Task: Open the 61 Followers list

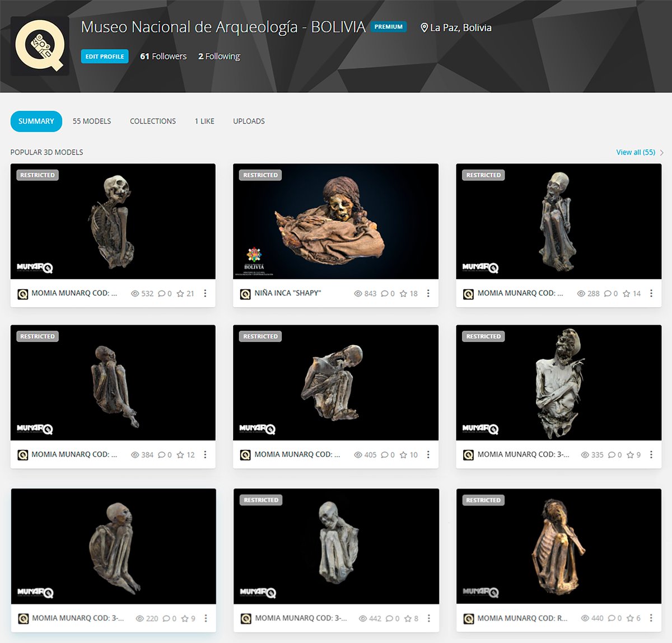Action: point(164,57)
